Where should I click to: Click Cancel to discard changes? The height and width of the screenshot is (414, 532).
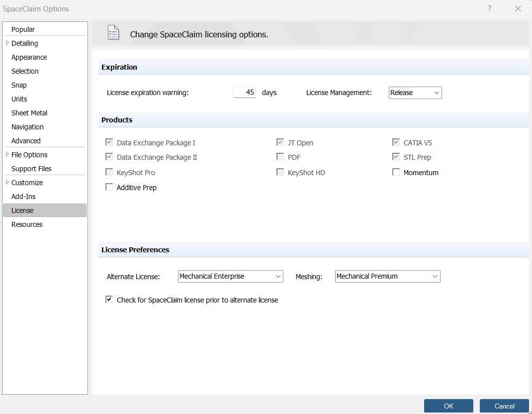[x=504, y=406]
